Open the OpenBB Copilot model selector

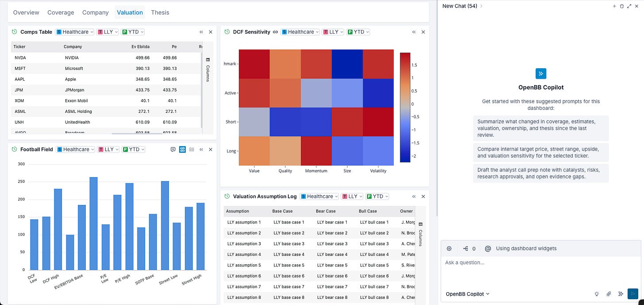pos(468,294)
